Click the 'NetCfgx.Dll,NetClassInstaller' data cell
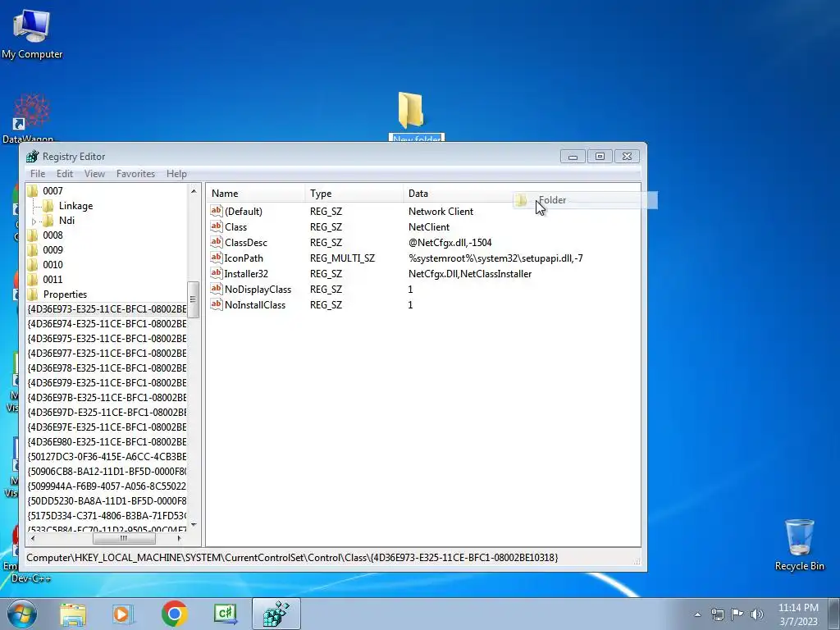The image size is (840, 630). click(x=470, y=274)
